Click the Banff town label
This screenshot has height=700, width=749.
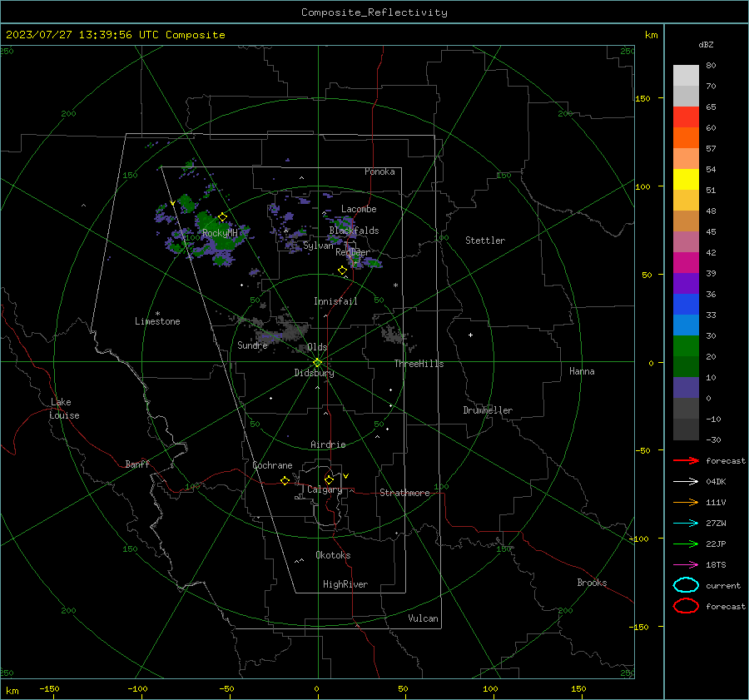(137, 464)
